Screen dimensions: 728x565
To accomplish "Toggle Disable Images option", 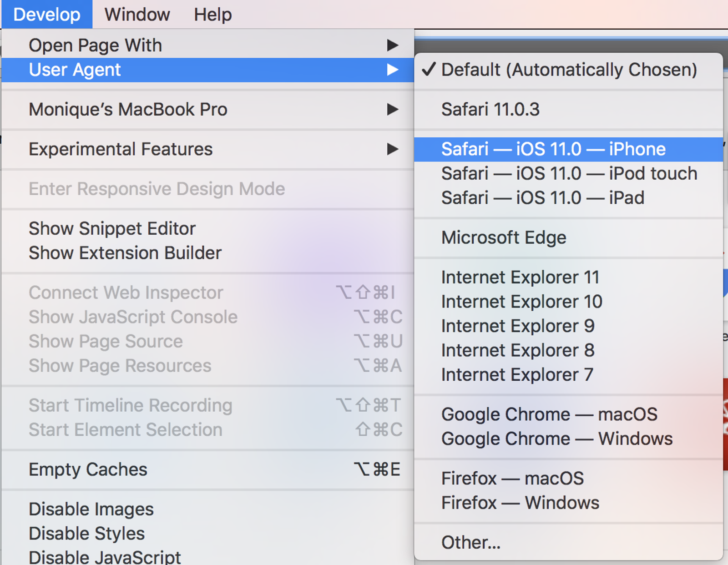I will coord(207,509).
